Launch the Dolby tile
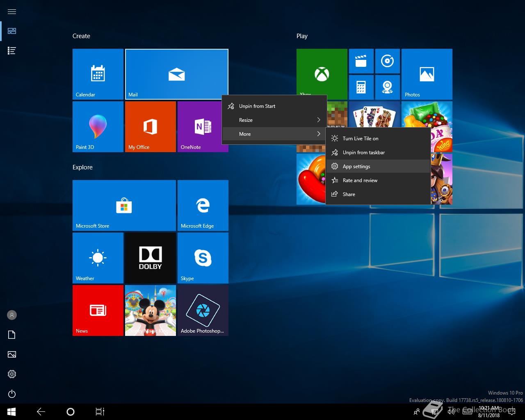 coord(151,258)
